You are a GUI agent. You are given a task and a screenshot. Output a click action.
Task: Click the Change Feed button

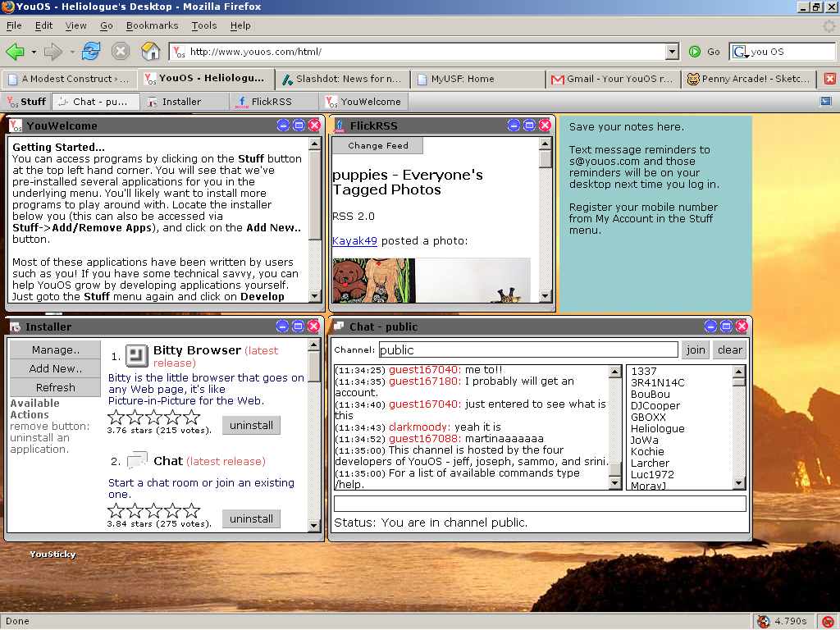click(x=377, y=145)
